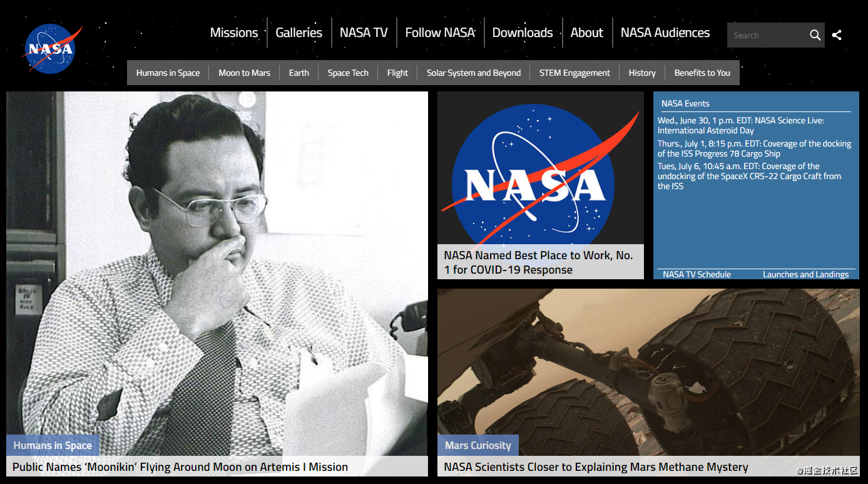Click the search magnifier icon

(x=815, y=35)
